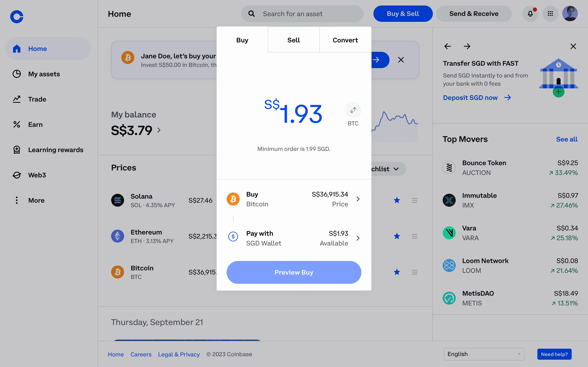
Task: Go to the previous promo card with the left arrow
Action: tap(448, 46)
